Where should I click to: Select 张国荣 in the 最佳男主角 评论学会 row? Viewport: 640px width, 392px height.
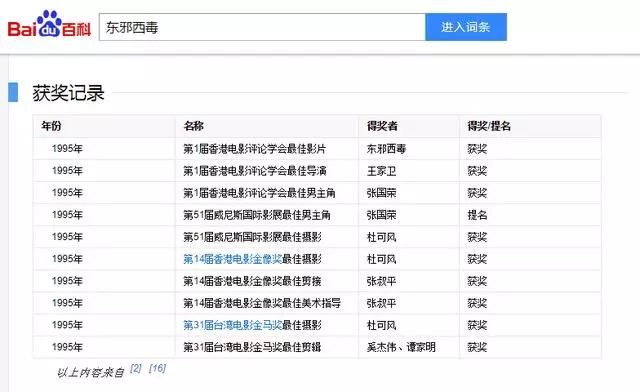point(381,193)
